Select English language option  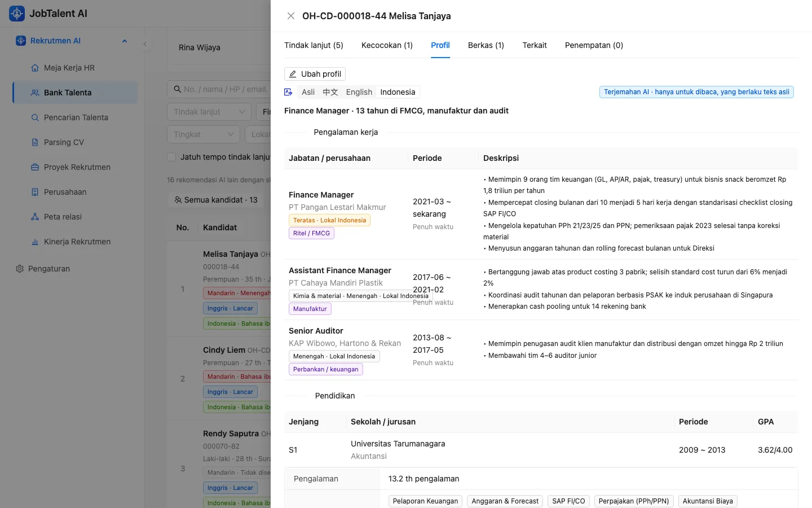[359, 92]
